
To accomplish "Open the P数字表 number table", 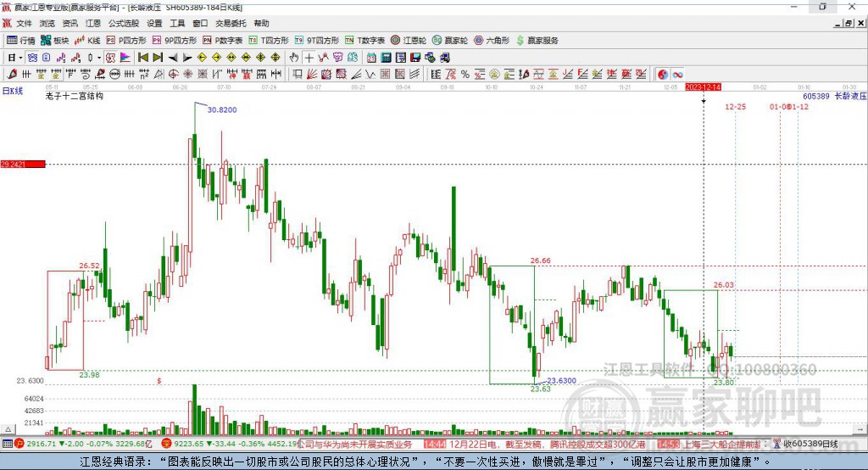I will coord(223,41).
